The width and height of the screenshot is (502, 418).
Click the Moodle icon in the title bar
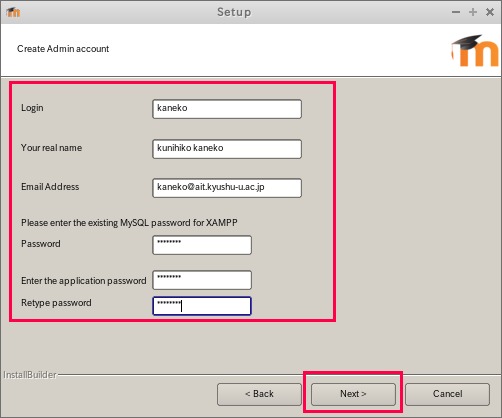coord(13,12)
